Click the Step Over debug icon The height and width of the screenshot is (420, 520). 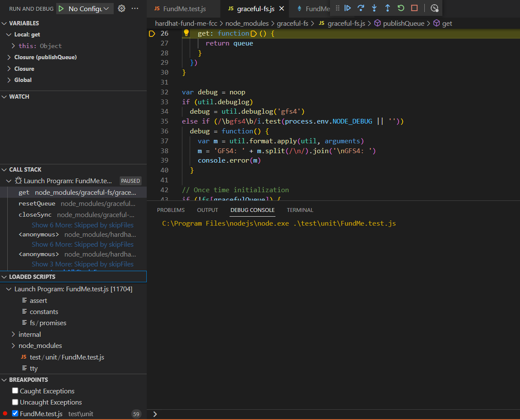(x=361, y=8)
